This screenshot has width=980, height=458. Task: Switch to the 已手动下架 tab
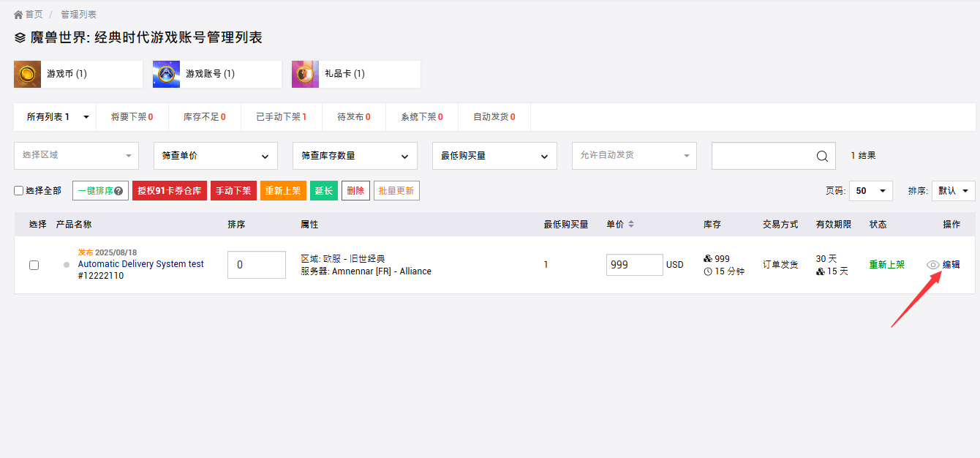280,116
